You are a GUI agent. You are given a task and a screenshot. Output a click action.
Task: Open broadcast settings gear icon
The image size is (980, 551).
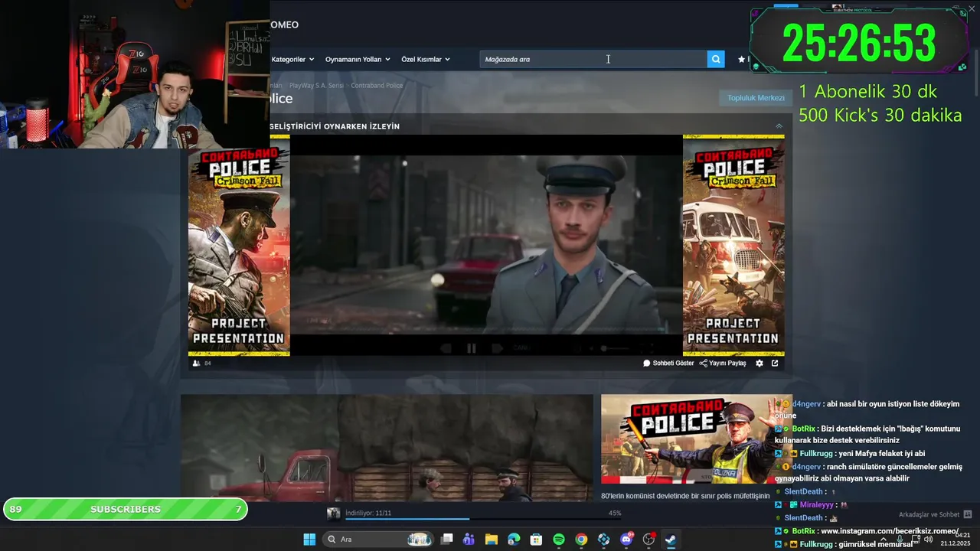(759, 364)
